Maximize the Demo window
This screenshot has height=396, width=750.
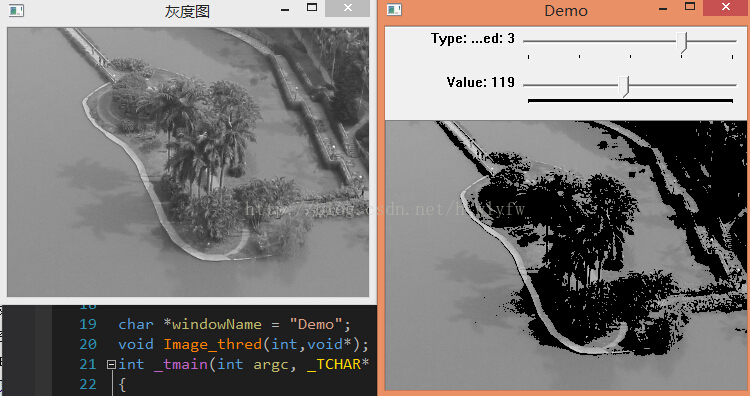(x=690, y=7)
